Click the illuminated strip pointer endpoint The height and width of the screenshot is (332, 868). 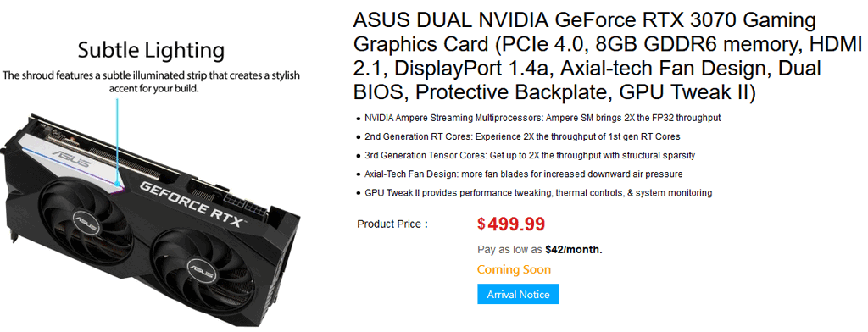(117, 183)
